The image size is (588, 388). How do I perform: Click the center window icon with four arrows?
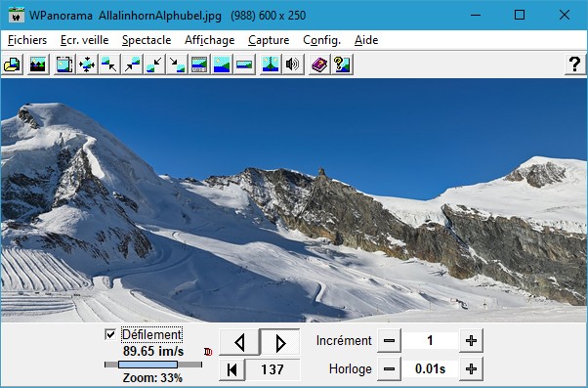click(x=87, y=65)
